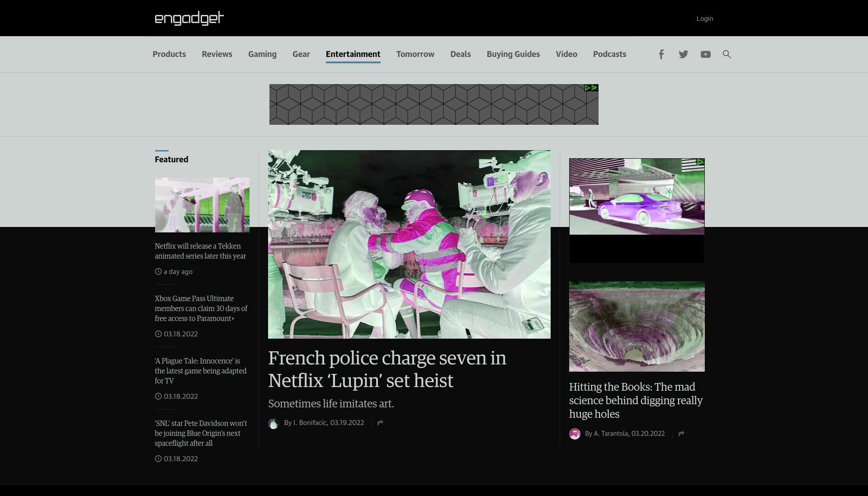Share the Hitting the Books article icon
This screenshot has height=496, width=868.
click(x=681, y=434)
